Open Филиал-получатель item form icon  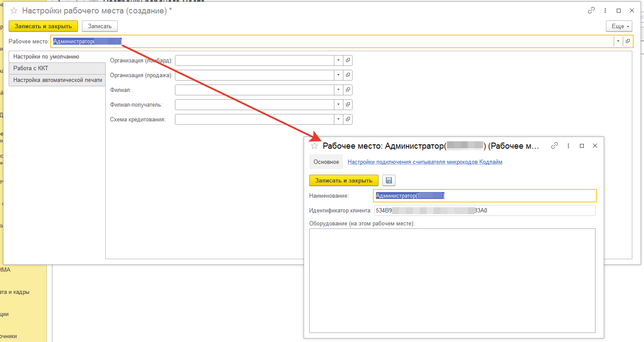coord(347,105)
